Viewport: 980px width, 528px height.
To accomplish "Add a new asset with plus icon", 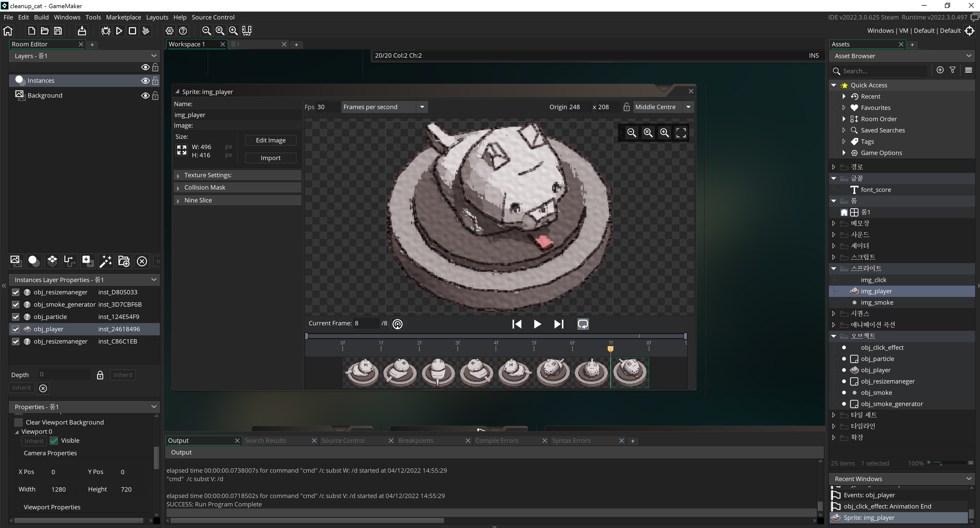I will coord(940,70).
